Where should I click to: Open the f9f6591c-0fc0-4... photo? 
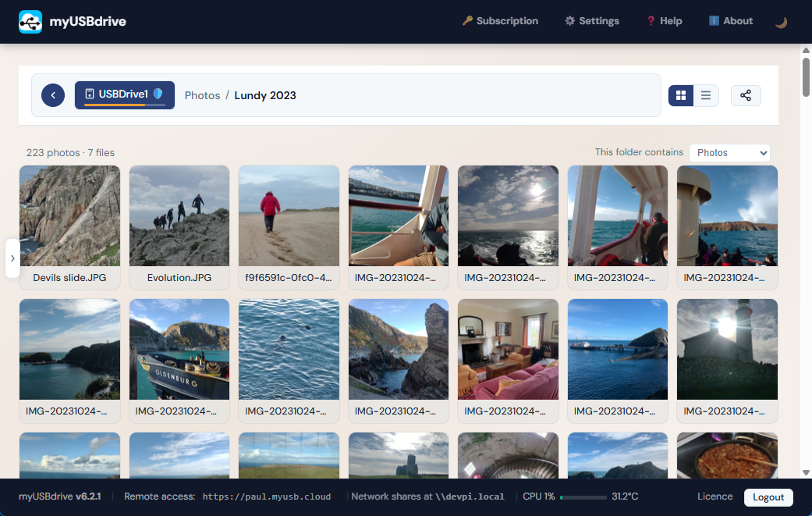point(289,216)
